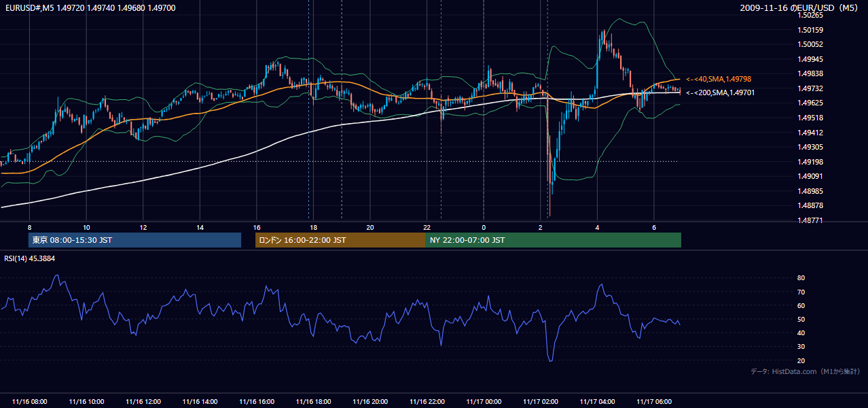Click the 11/16 14:00 time label
This screenshot has height=408, width=868.
point(200,402)
